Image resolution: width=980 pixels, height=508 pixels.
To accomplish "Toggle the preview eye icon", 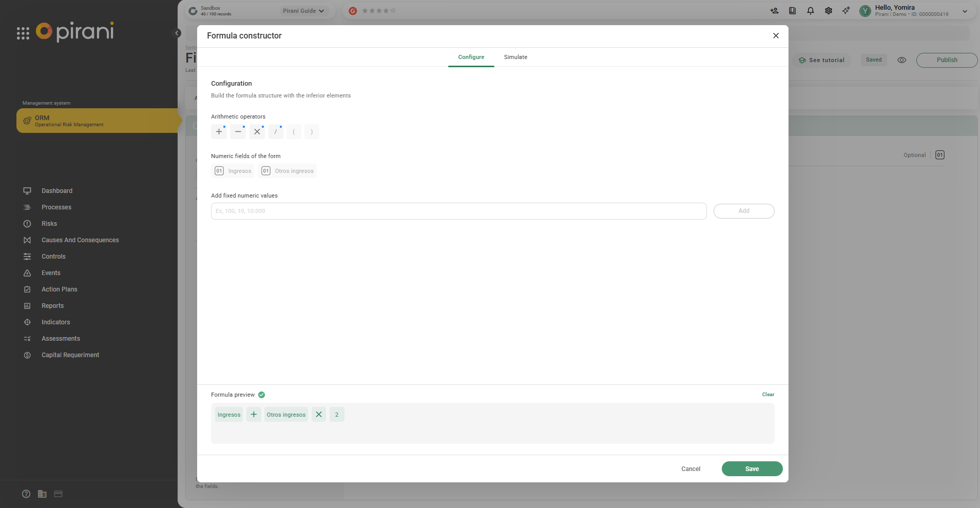I will 901,60.
